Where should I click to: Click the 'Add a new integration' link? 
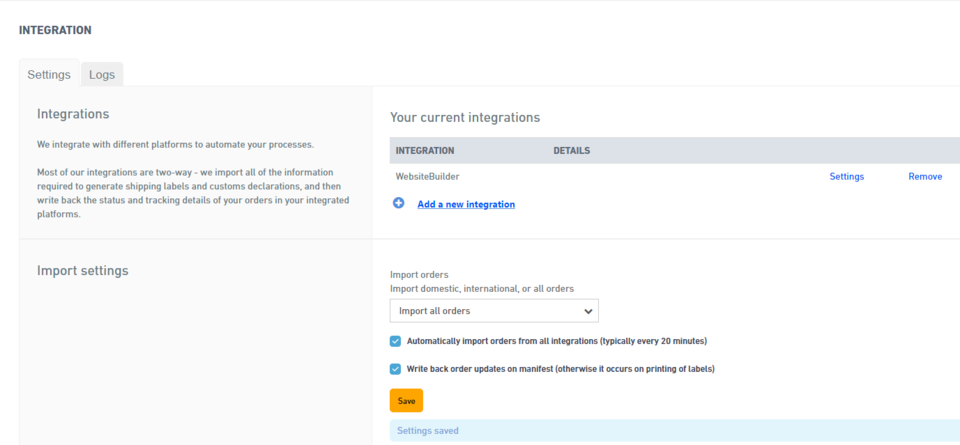(466, 204)
